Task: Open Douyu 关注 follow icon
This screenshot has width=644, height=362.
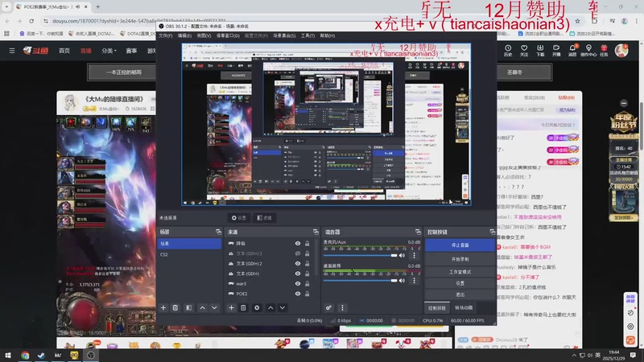Action: [524, 51]
